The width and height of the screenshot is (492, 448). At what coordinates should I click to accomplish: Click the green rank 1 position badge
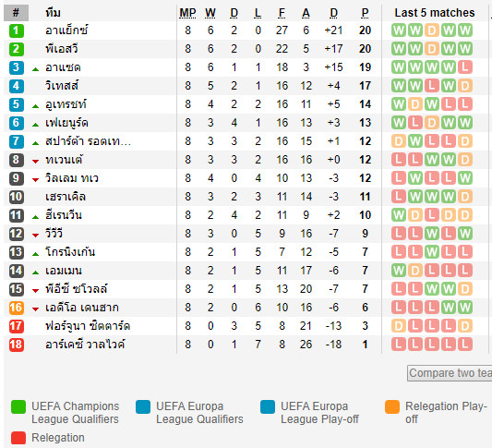(17, 30)
